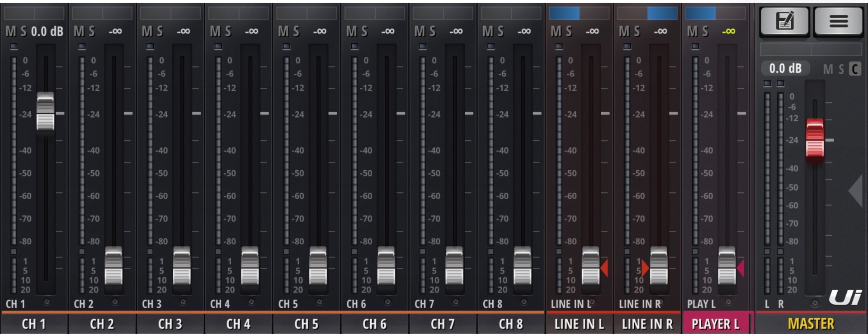This screenshot has height=334, width=868.
Task: Click the small screw icon beside CH 1 label
Action: pyautogui.click(x=47, y=302)
